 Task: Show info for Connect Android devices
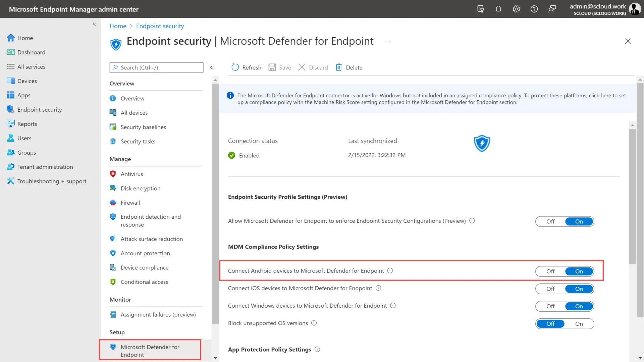click(390, 271)
